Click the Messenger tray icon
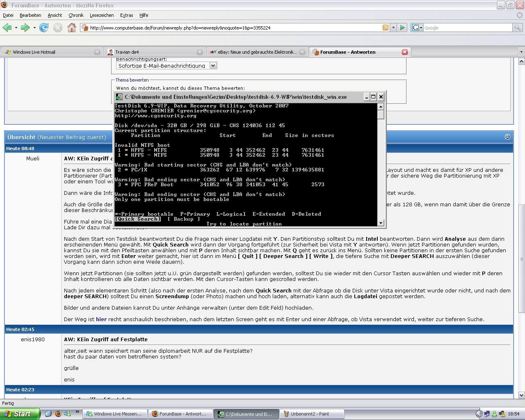This screenshot has width=525, height=420. [494, 414]
